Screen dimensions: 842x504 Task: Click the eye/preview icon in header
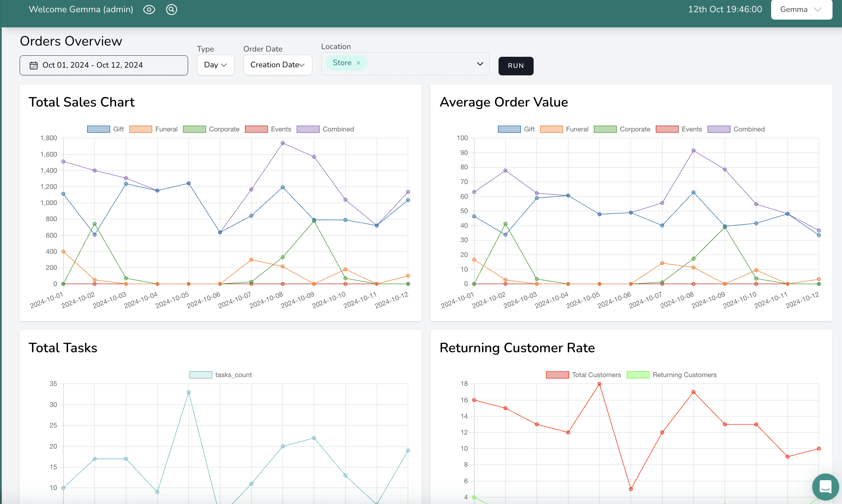[x=151, y=9]
